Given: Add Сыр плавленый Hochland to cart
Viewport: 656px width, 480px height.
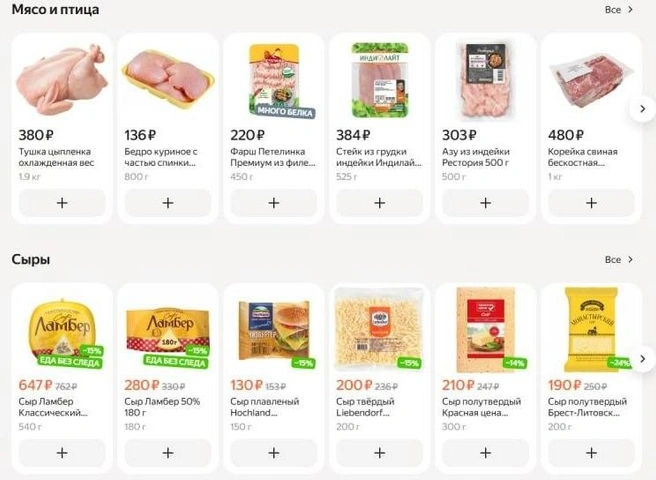Looking at the screenshot, I should coord(273,452).
